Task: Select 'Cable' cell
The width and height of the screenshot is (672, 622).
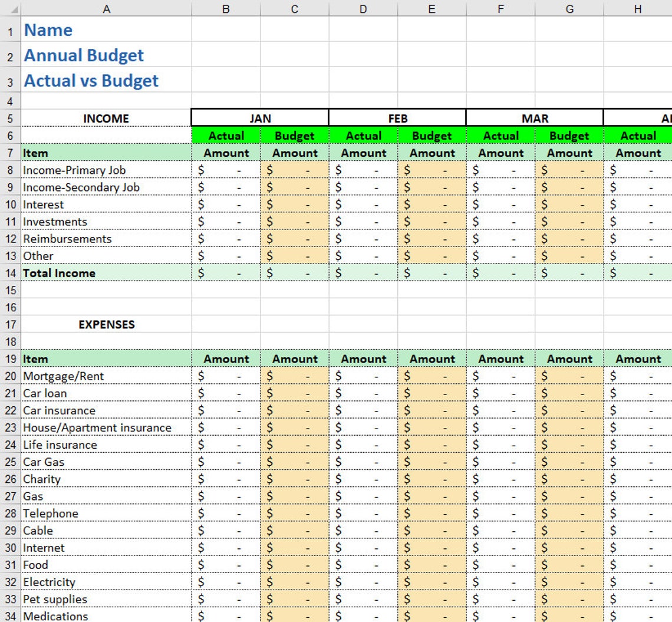Action: (x=106, y=530)
